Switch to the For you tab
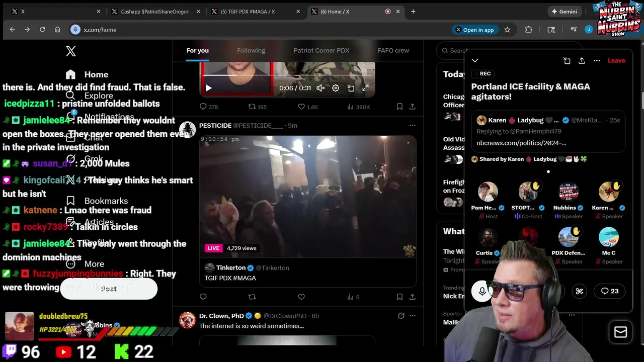The image size is (644, 362). click(x=197, y=50)
